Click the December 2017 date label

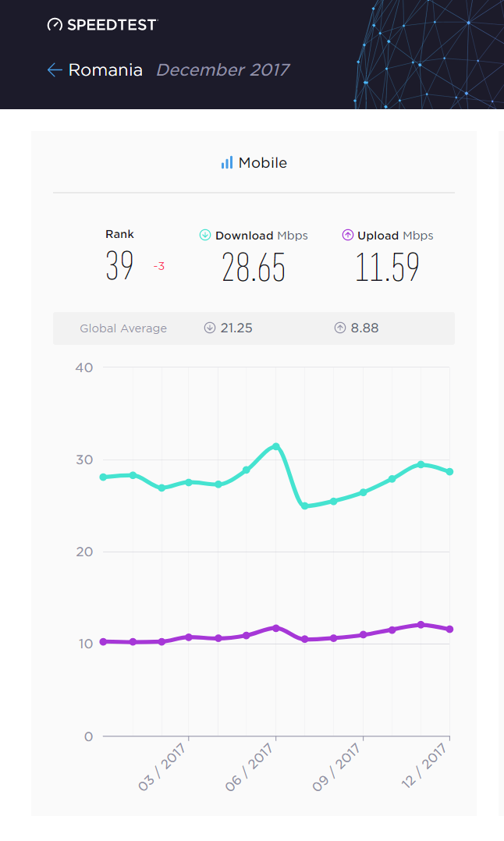point(222,70)
